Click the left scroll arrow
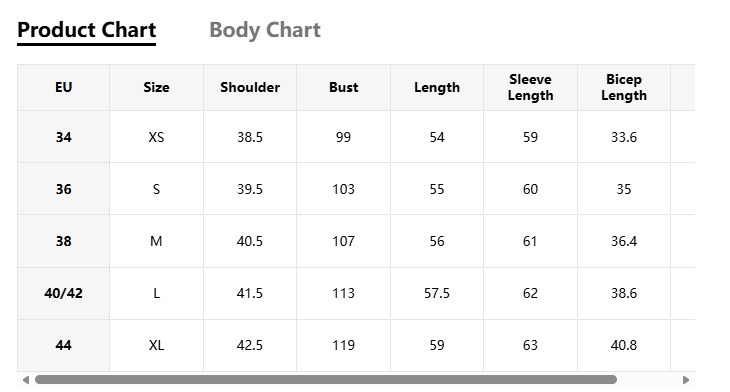730x392 pixels. tap(26, 380)
